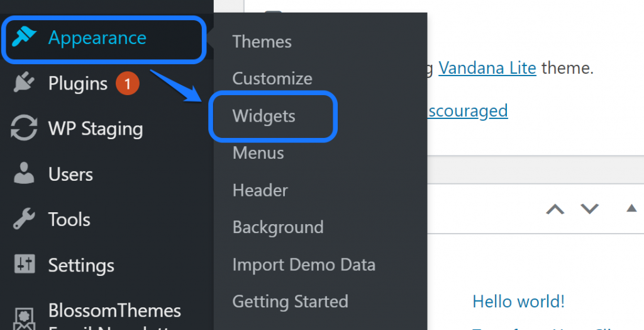
Task: Click the Users person icon
Action: 24,174
